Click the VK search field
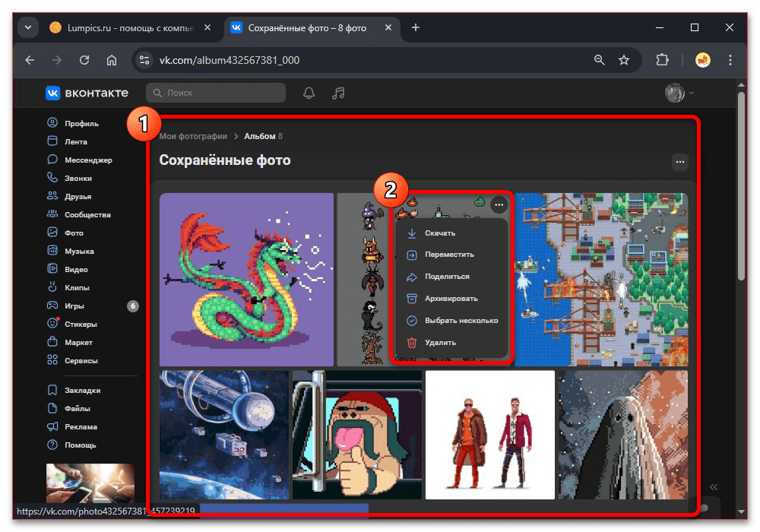Screen dimensions: 760x532 pos(216,93)
